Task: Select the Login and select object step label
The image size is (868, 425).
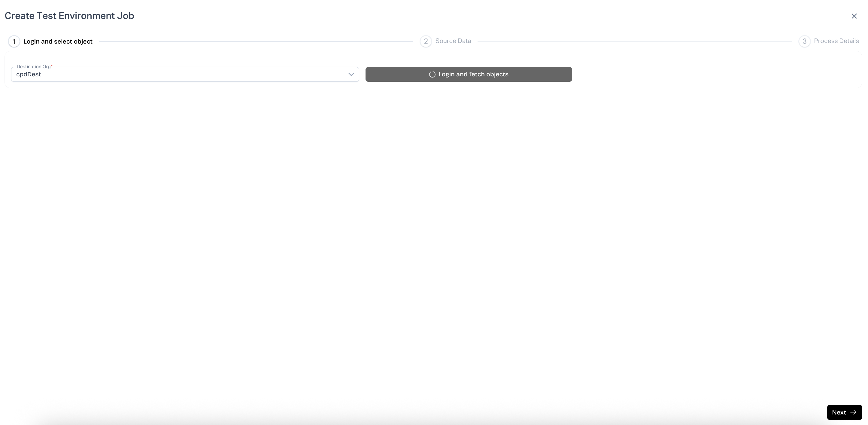Action: 58,41
